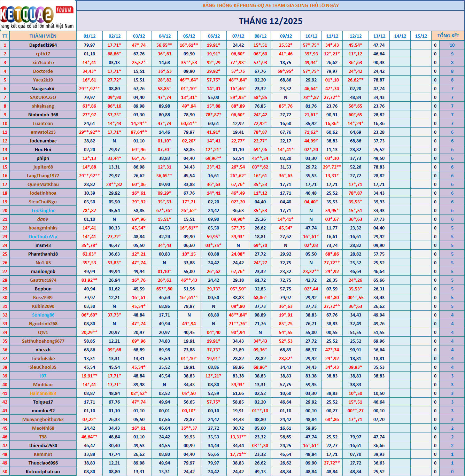Select the 01/12 date column header
The image size is (465, 476).
click(x=90, y=36)
